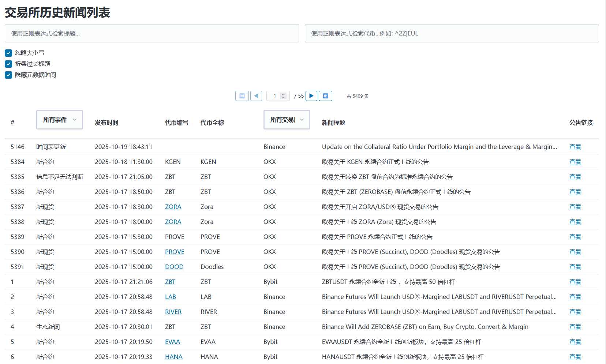Uncheck the 折叠过长标题 option

(x=8, y=64)
